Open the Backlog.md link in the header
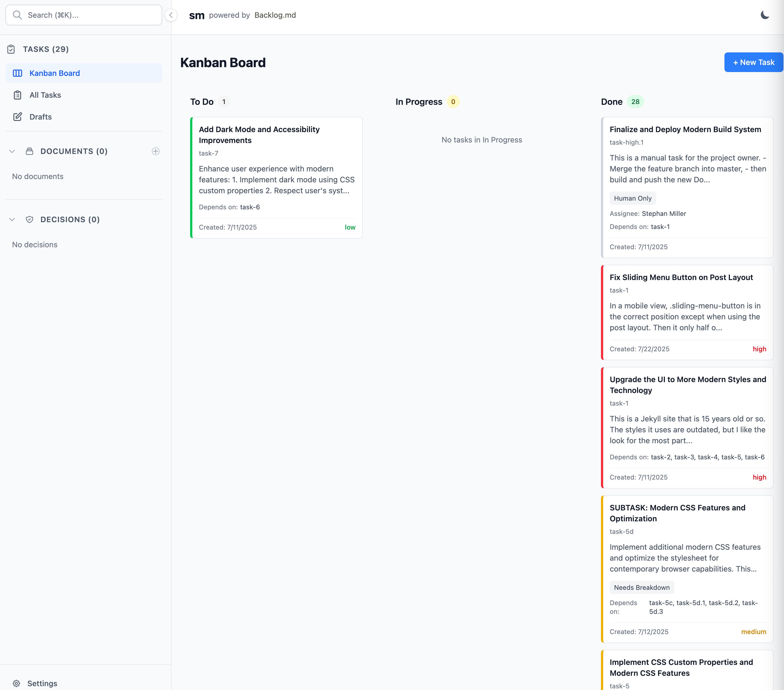 [275, 15]
